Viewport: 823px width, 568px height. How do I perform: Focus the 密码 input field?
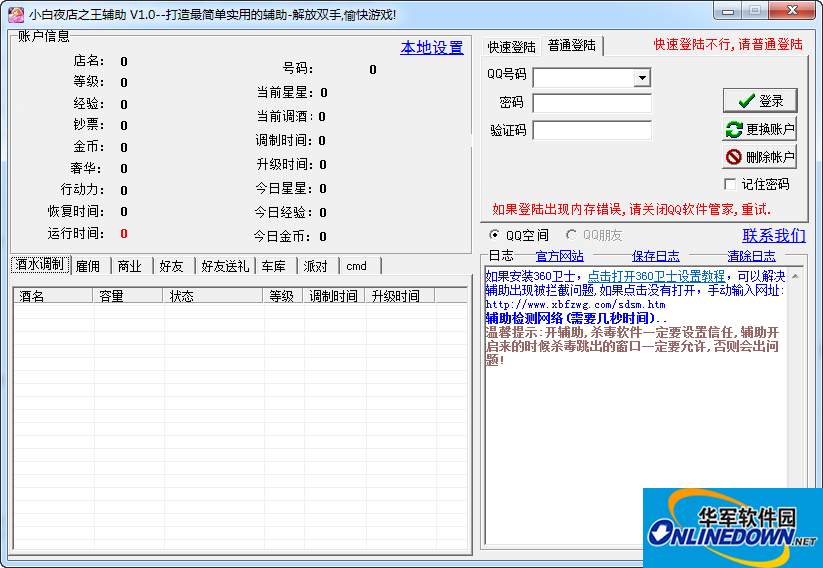click(x=592, y=103)
